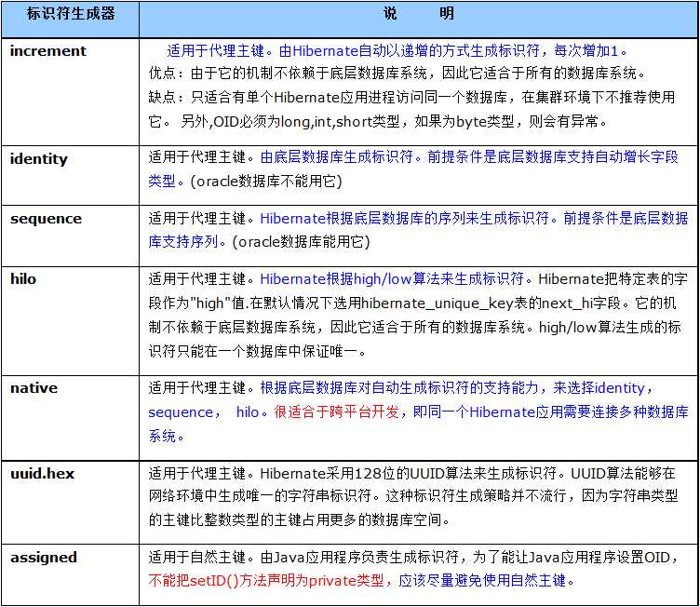Click the text '由Java应用程序负责生成标识符'

pyautogui.click(x=359, y=558)
